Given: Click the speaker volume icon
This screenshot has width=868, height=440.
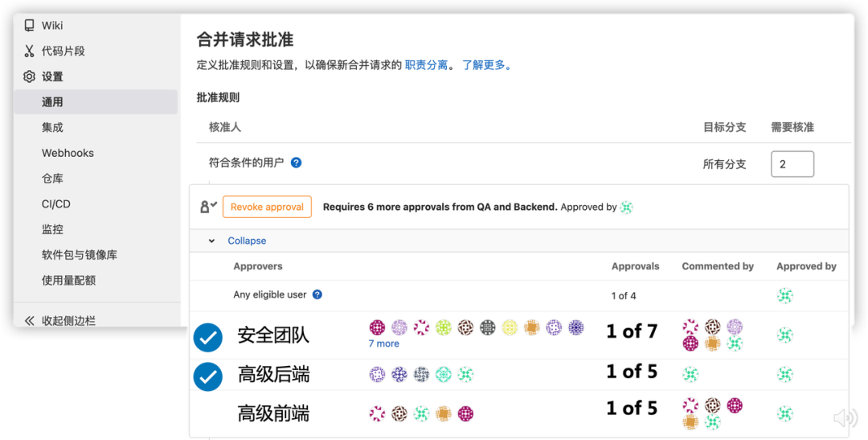Looking at the screenshot, I should point(845,417).
